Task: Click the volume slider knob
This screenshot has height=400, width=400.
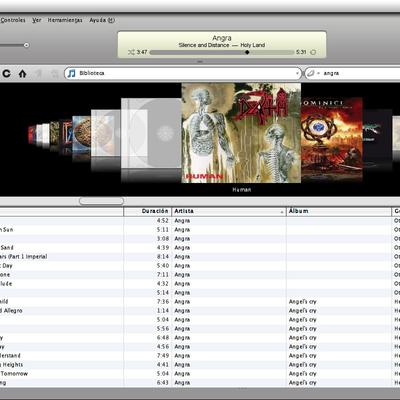Action: tap(26, 45)
